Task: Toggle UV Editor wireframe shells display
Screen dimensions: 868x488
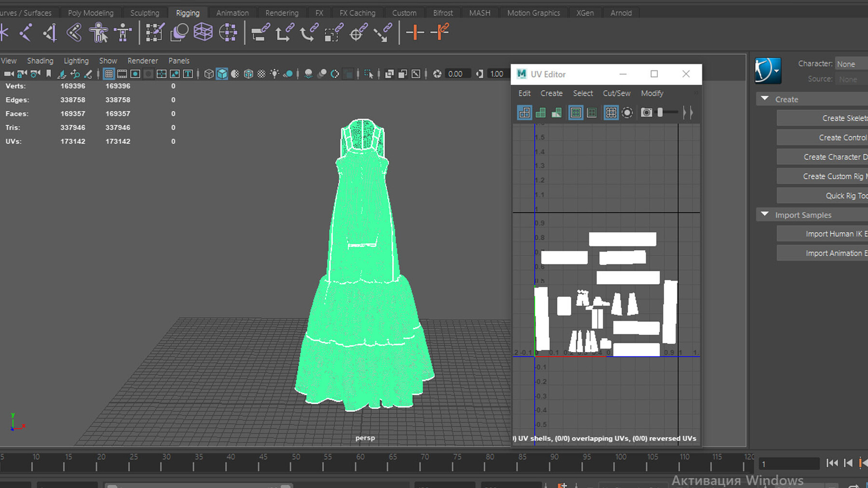Action: tap(524, 113)
